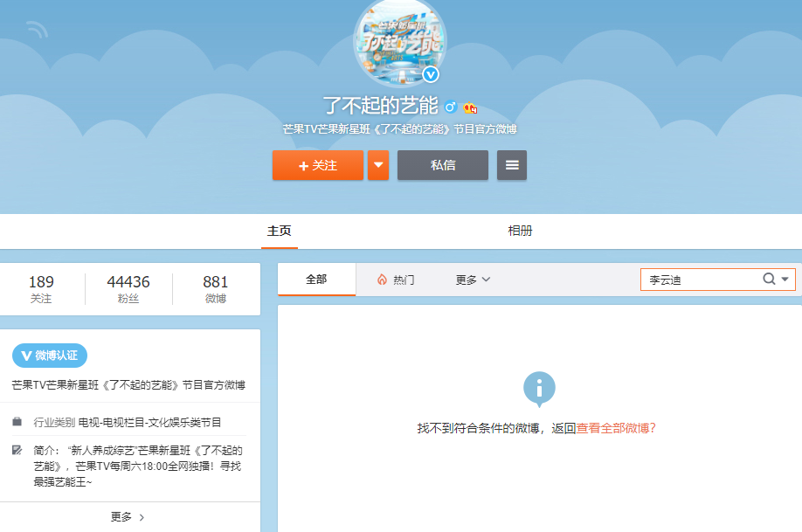The width and height of the screenshot is (802, 532).
Task: View the 44436 粉丝 followers list
Action: (x=128, y=289)
